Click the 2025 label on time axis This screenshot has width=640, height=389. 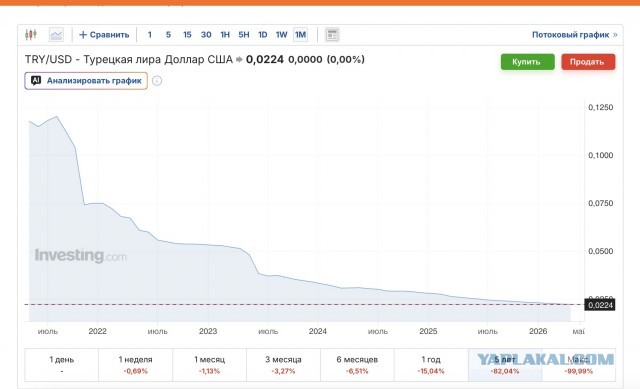point(428,331)
